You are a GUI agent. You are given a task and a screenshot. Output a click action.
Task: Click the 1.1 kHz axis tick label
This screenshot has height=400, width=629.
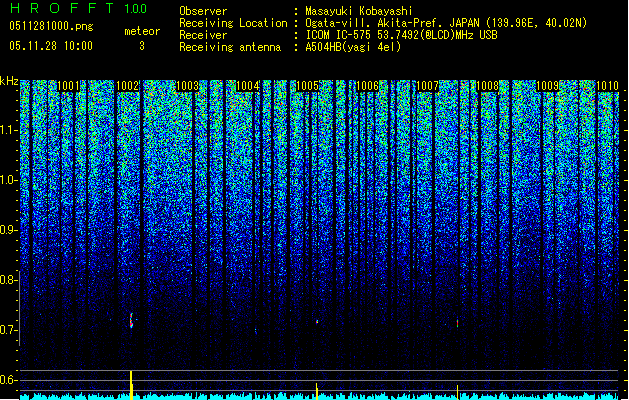[x=7, y=130]
